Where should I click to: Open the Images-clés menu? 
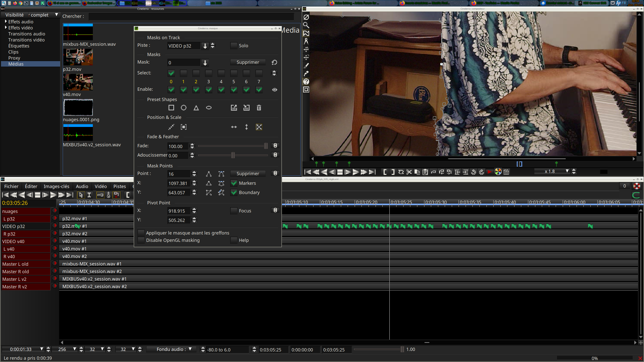pyautogui.click(x=56, y=186)
